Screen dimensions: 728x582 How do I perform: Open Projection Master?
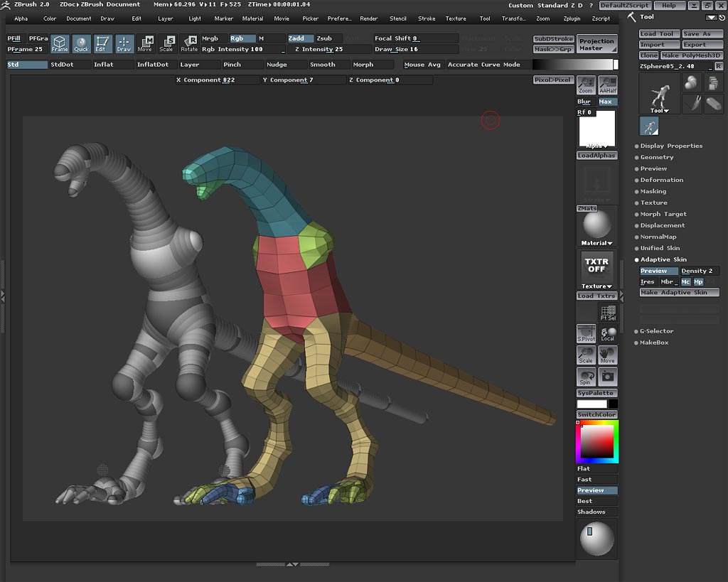596,45
